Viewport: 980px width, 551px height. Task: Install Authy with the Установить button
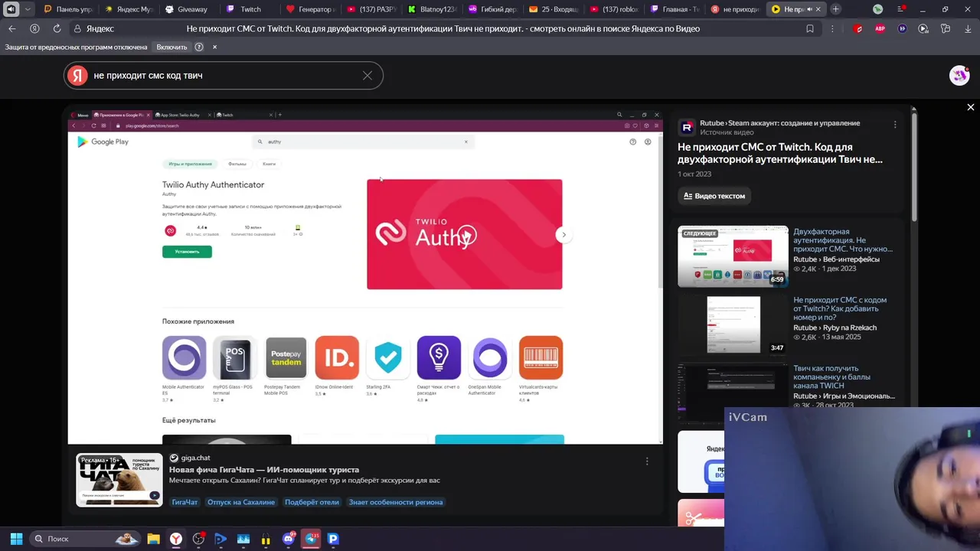click(x=187, y=252)
